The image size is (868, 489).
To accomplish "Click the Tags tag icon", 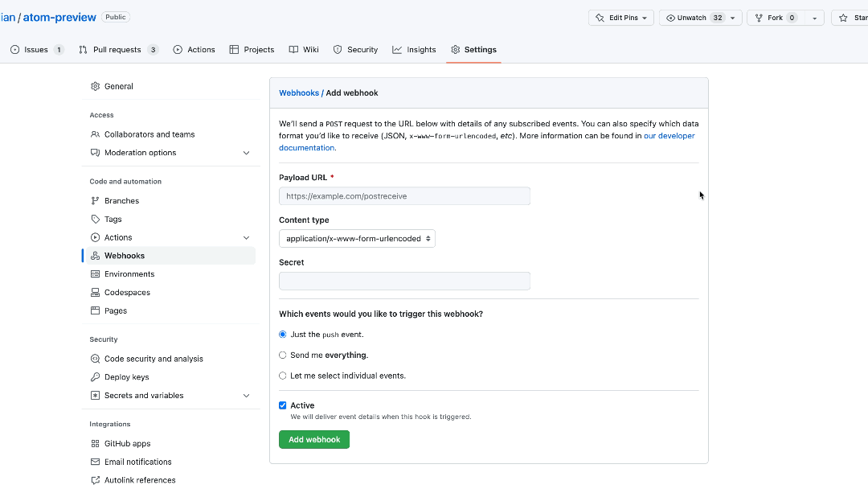I will pyautogui.click(x=95, y=220).
